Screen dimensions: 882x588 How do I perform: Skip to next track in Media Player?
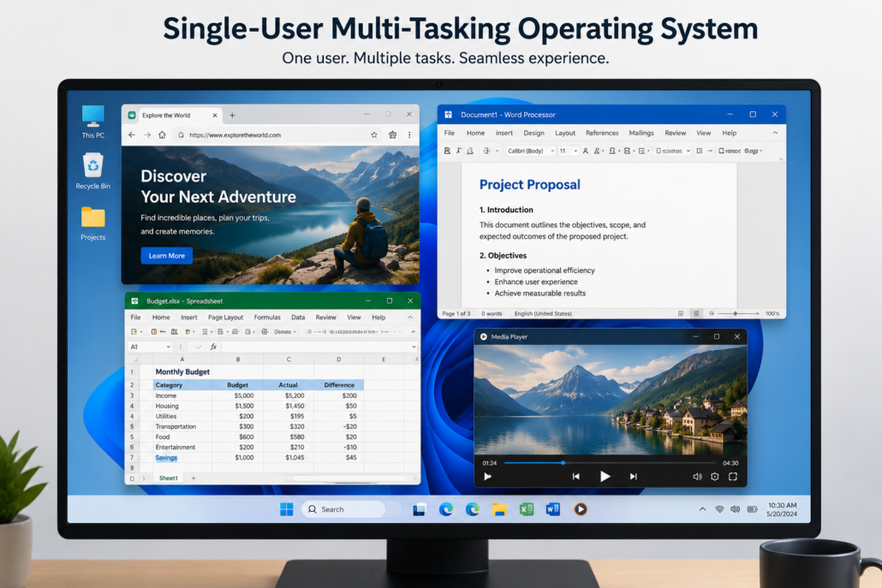[634, 477]
